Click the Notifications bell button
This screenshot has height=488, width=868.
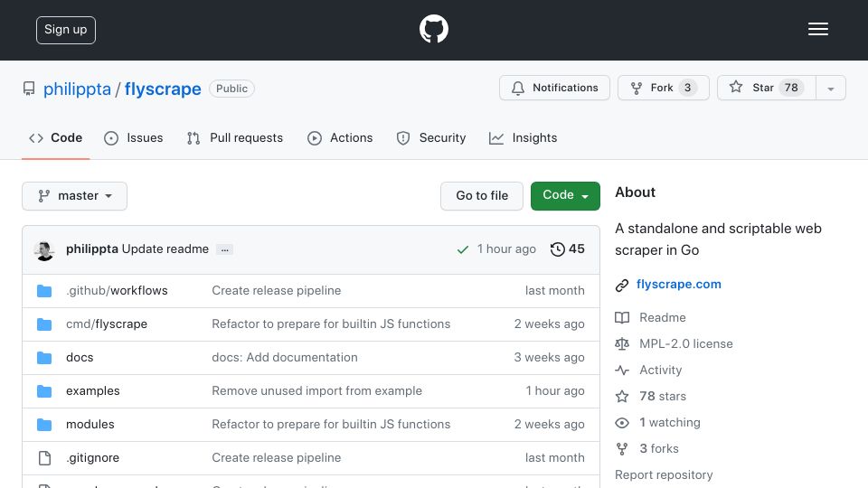tap(554, 88)
